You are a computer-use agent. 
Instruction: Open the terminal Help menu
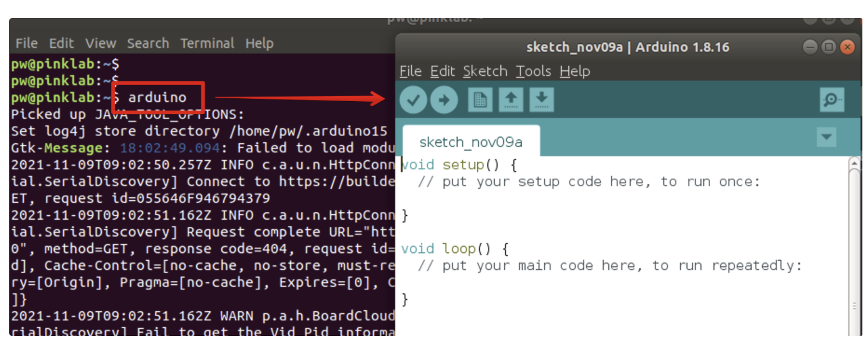tap(259, 43)
